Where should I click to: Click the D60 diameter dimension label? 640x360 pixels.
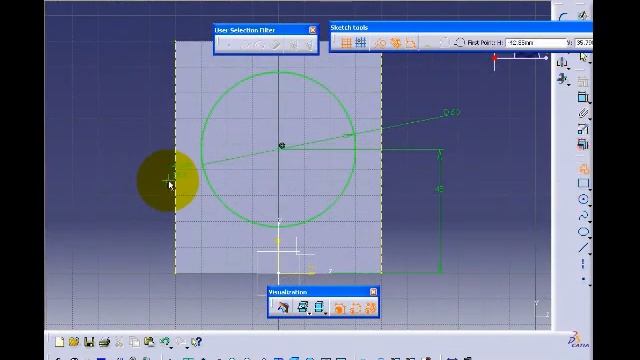click(x=451, y=112)
